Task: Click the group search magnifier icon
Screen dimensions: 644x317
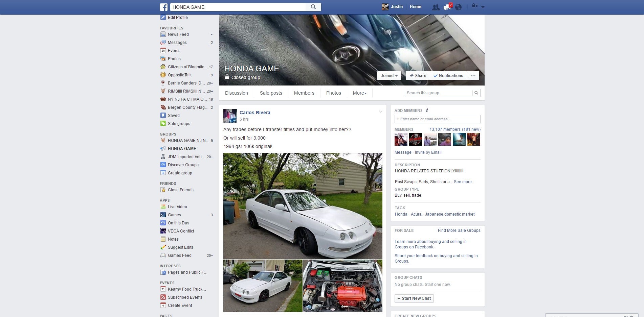Action: click(x=476, y=93)
